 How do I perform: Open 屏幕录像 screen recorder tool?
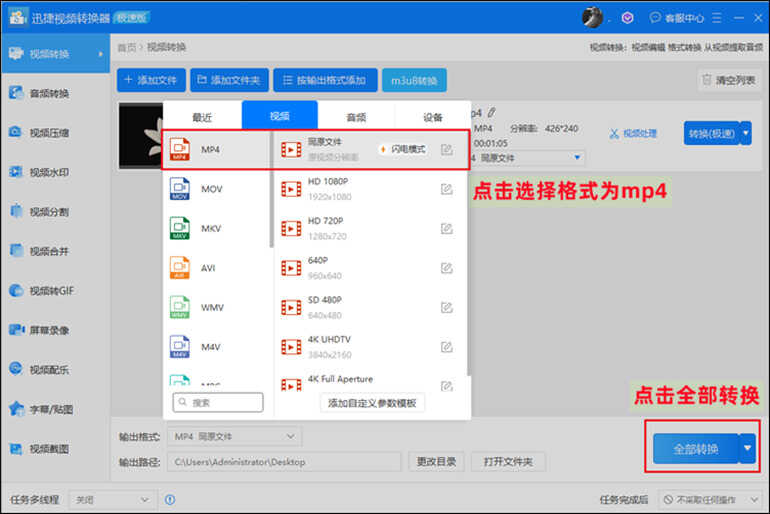pyautogui.click(x=48, y=330)
